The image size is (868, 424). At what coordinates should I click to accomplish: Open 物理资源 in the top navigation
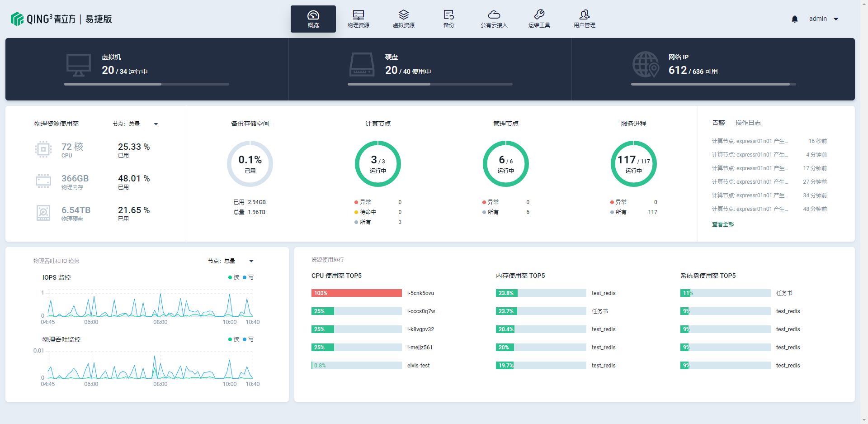click(358, 19)
